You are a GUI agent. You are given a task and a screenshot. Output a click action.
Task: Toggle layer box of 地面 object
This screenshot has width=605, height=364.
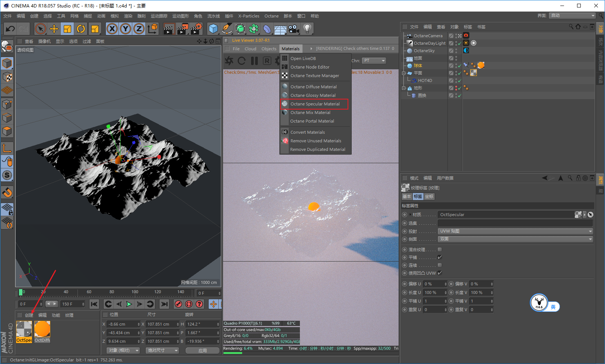coord(451,58)
